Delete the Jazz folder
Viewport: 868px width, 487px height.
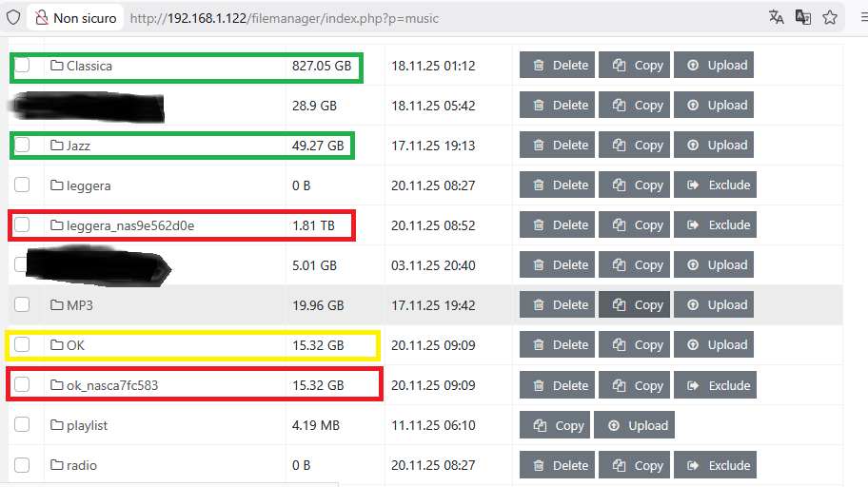click(558, 146)
